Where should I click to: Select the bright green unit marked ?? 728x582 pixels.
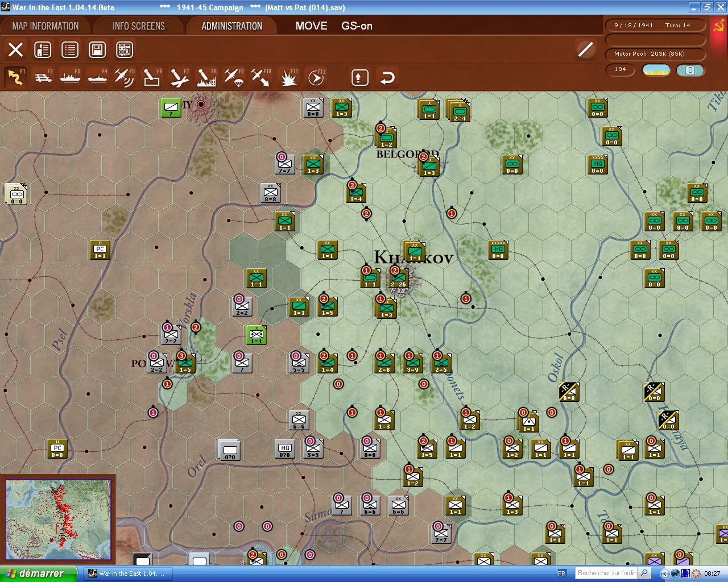(x=171, y=107)
